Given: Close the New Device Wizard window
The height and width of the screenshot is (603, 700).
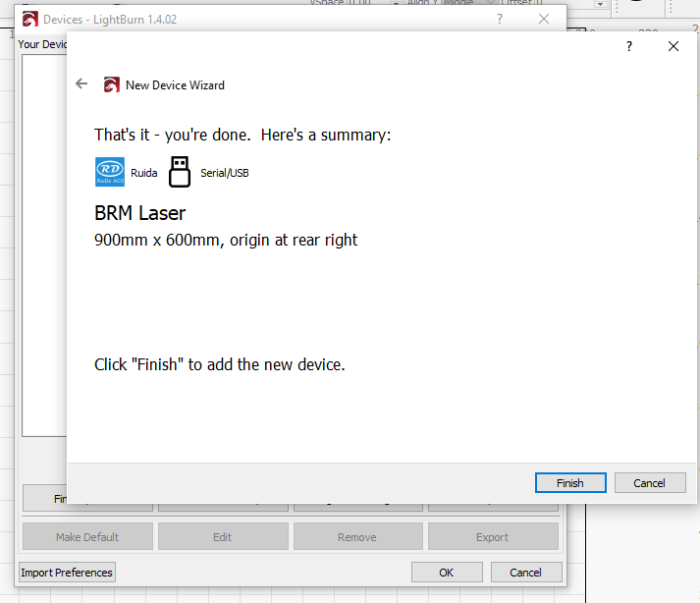Looking at the screenshot, I should pyautogui.click(x=673, y=46).
